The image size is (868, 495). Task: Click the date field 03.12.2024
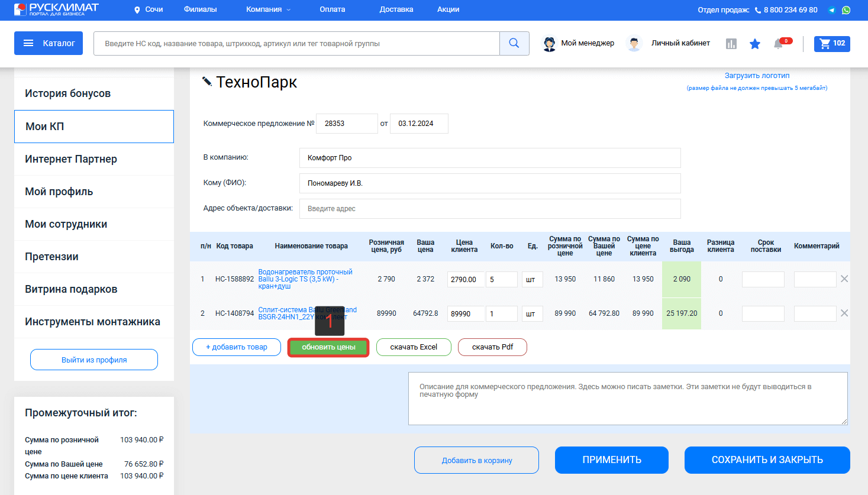click(419, 124)
